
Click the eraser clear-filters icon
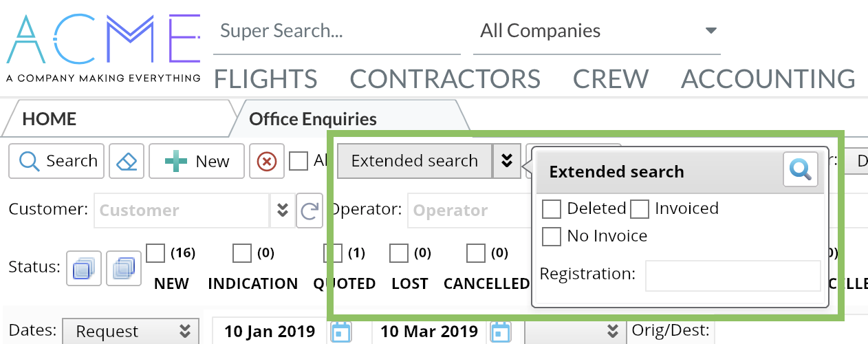point(127,161)
